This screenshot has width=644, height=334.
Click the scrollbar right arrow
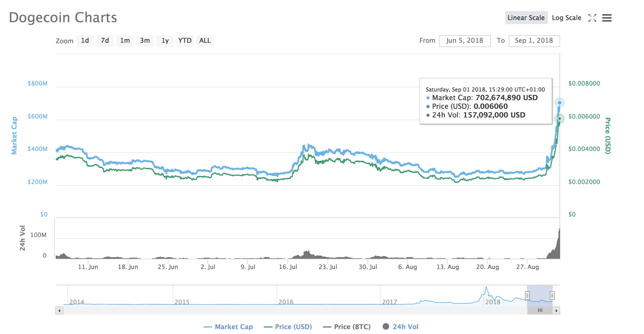click(x=556, y=310)
